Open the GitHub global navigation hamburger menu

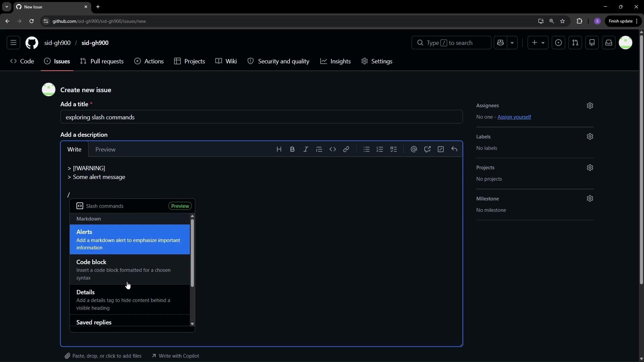(x=13, y=43)
